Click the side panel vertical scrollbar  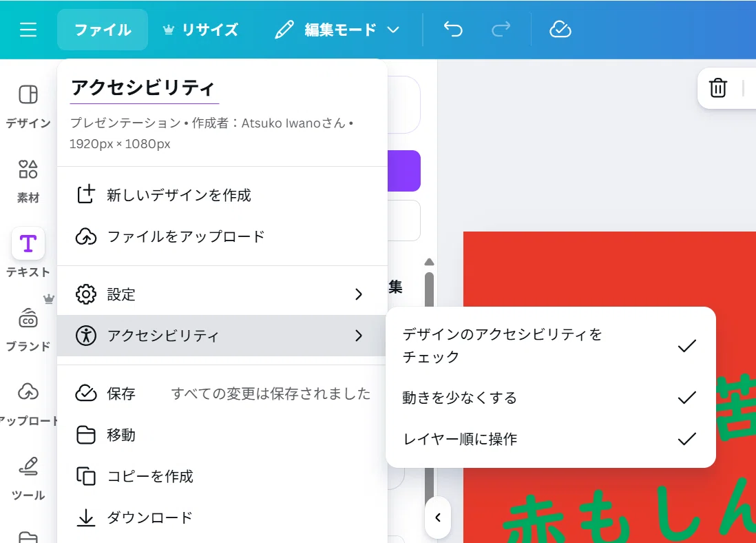coord(429,289)
